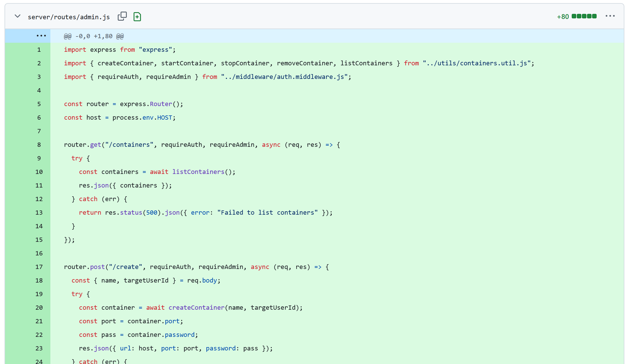This screenshot has width=632, height=364.
Task: Copy the admin.js file path
Action: pos(122,16)
